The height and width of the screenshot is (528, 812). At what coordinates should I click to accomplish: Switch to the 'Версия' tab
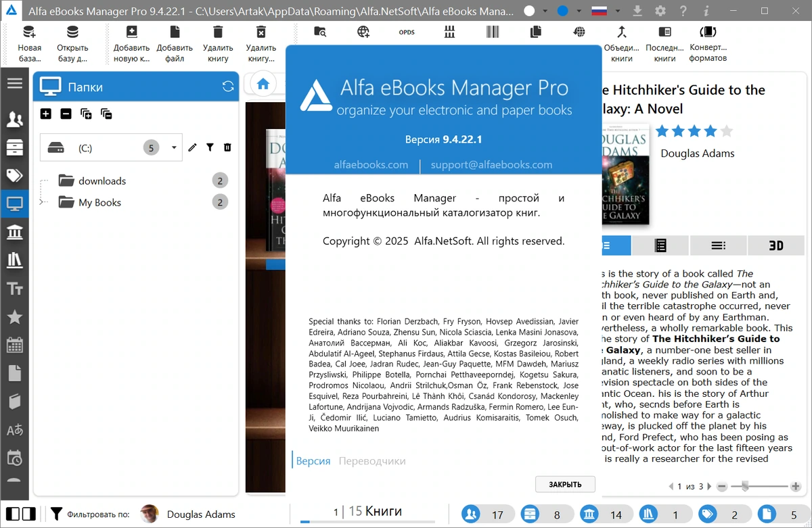click(313, 461)
